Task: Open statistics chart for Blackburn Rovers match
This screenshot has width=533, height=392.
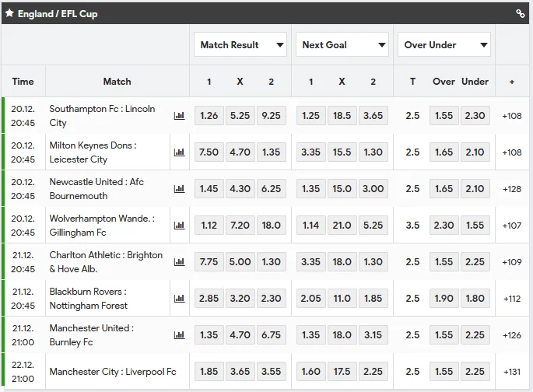Action: click(x=179, y=299)
